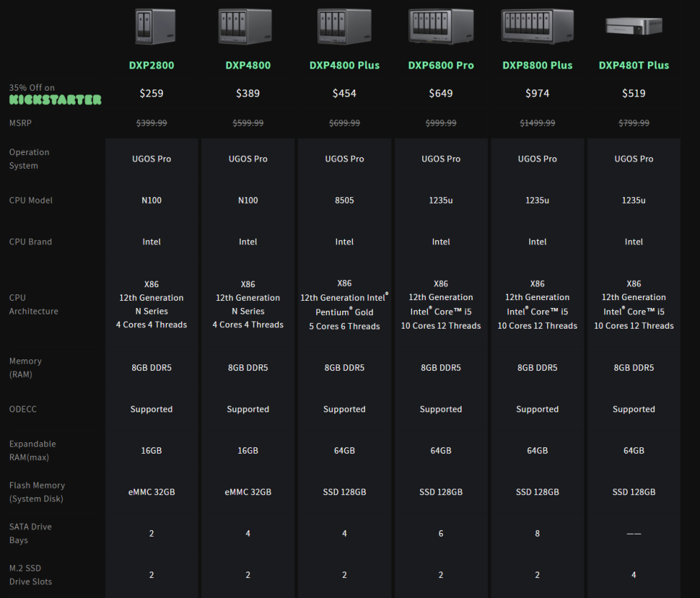Select eMMC 32GB under DXP2800
Viewport: 700px width, 598px height.
point(151,492)
